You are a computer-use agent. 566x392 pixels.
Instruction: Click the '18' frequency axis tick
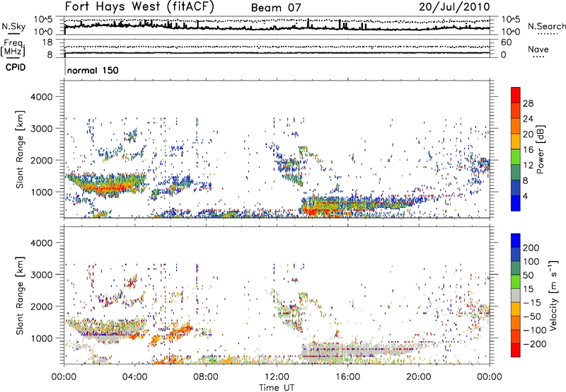[47, 42]
